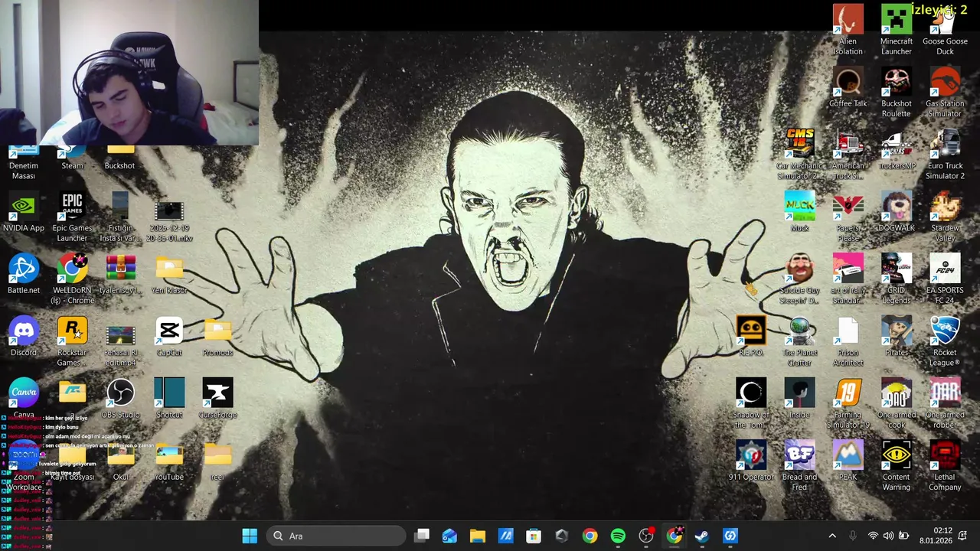This screenshot has height=551, width=980.
Task: Launch GRID Legends from the desktop
Action: tap(896, 279)
